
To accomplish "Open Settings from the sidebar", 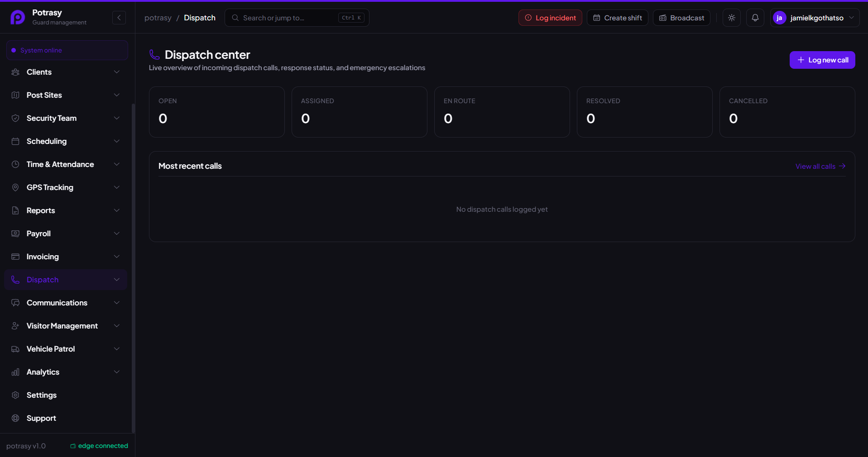I will pos(66,395).
